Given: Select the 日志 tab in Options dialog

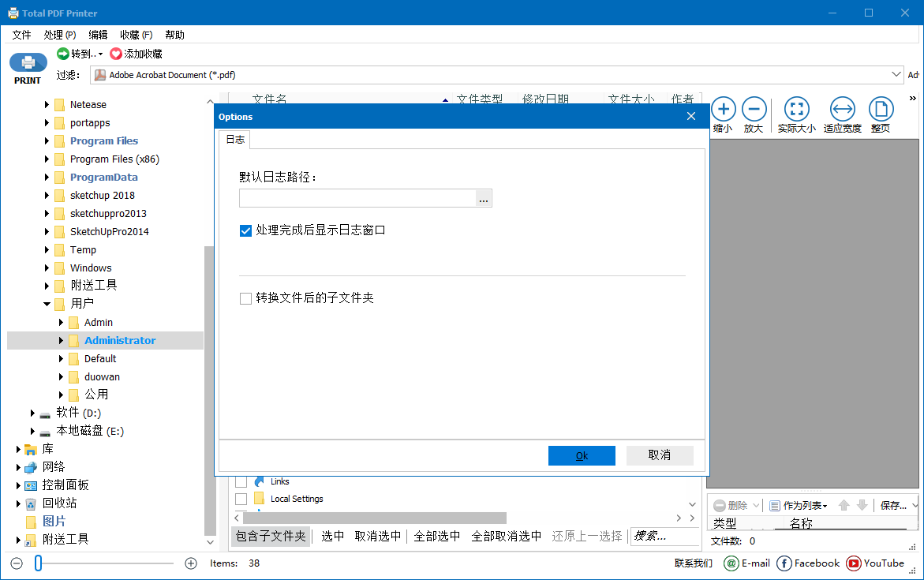Looking at the screenshot, I should coord(234,139).
